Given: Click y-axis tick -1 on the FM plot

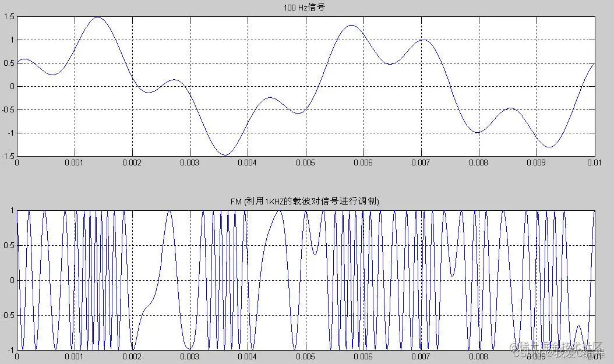Looking at the screenshot, I should [11, 349].
